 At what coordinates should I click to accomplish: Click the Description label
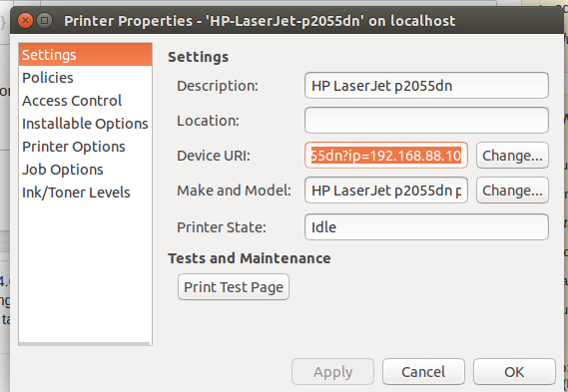point(218,86)
